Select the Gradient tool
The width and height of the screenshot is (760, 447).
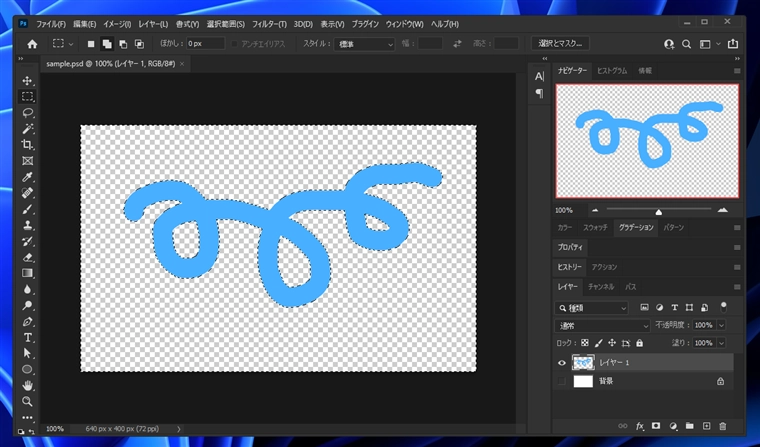pyautogui.click(x=27, y=273)
